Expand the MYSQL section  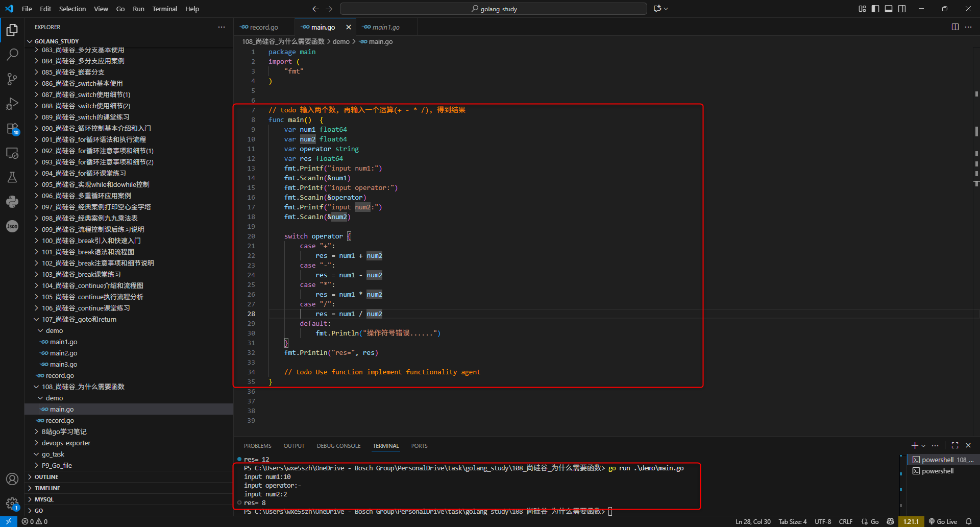(x=129, y=499)
